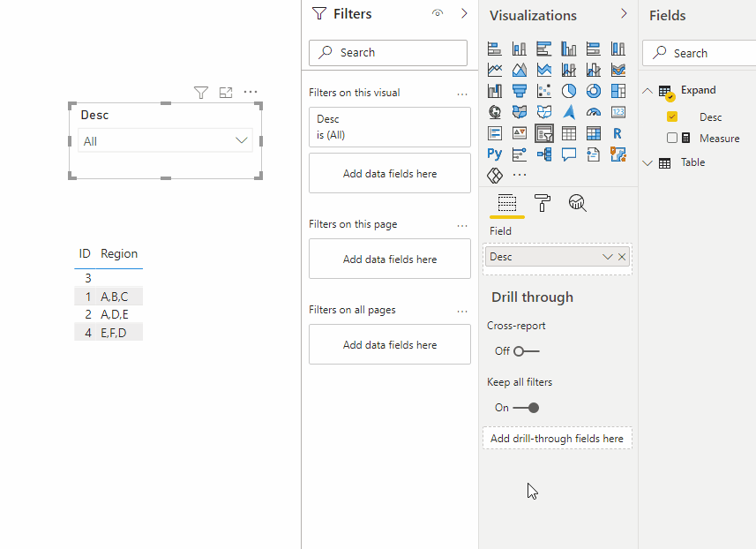Turn on Cross-report toggle
The width and height of the screenshot is (756, 549).
[x=526, y=351]
